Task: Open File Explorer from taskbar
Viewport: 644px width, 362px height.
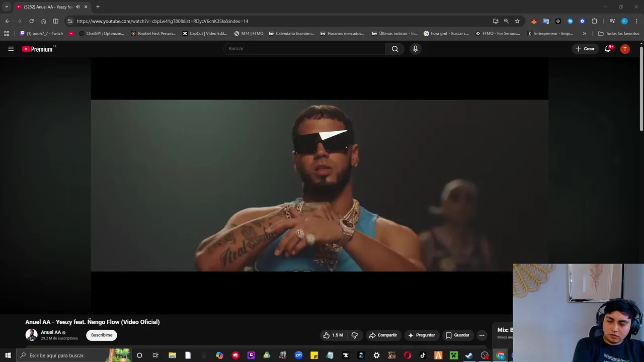Action: (x=172, y=355)
